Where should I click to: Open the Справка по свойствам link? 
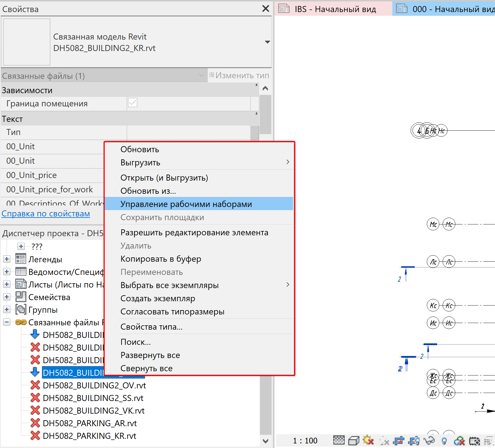click(x=46, y=214)
